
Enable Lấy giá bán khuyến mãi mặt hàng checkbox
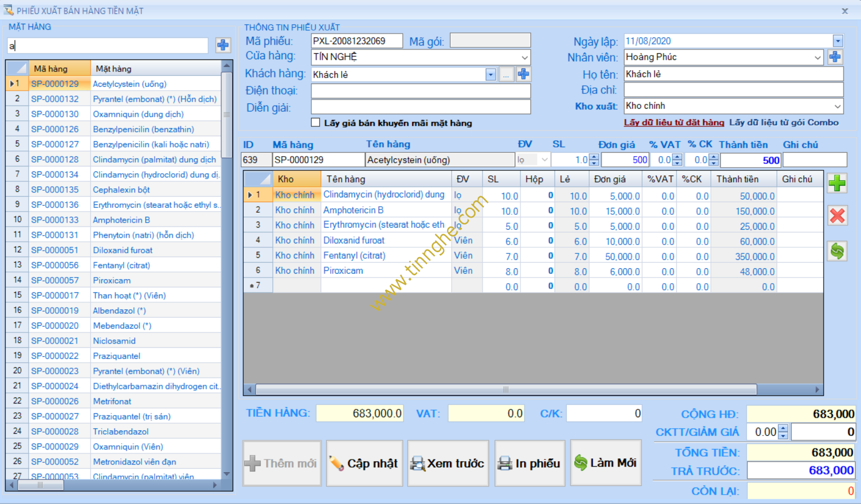click(315, 123)
